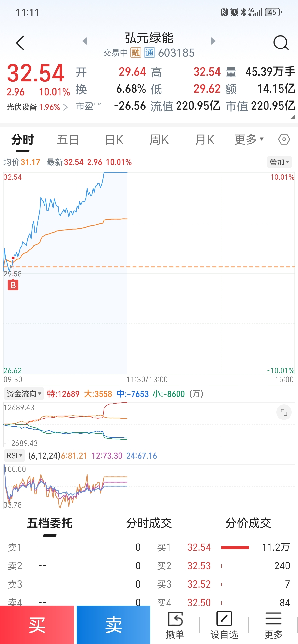Open chart settings hexagon icon
The height and width of the screenshot is (644, 298).
284,139
